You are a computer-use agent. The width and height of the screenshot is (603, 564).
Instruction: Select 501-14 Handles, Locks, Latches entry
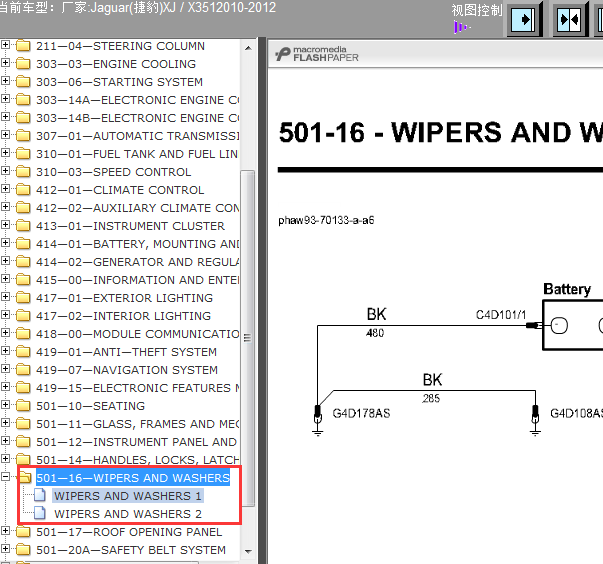click(x=137, y=460)
